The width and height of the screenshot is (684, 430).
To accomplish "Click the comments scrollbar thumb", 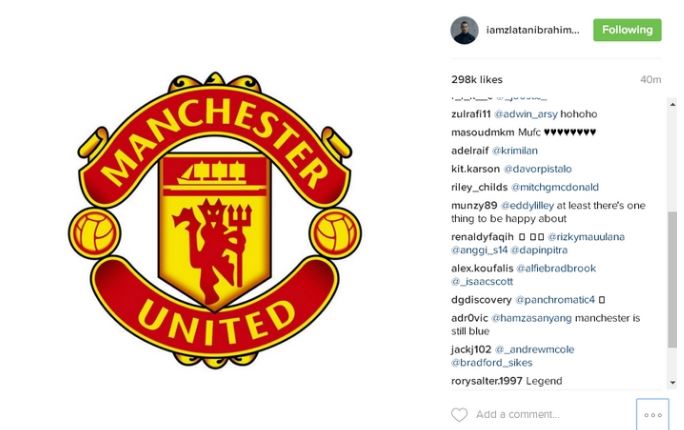I will click(x=672, y=279).
